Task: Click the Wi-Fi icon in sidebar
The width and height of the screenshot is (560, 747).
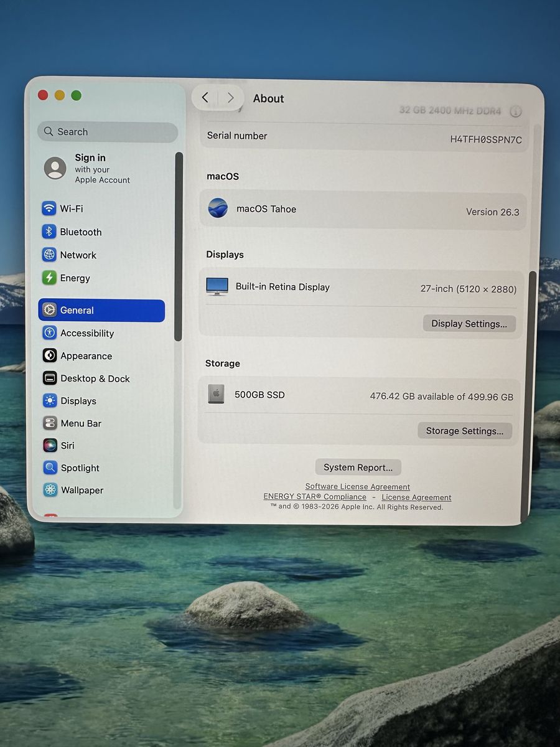Action: [49, 209]
